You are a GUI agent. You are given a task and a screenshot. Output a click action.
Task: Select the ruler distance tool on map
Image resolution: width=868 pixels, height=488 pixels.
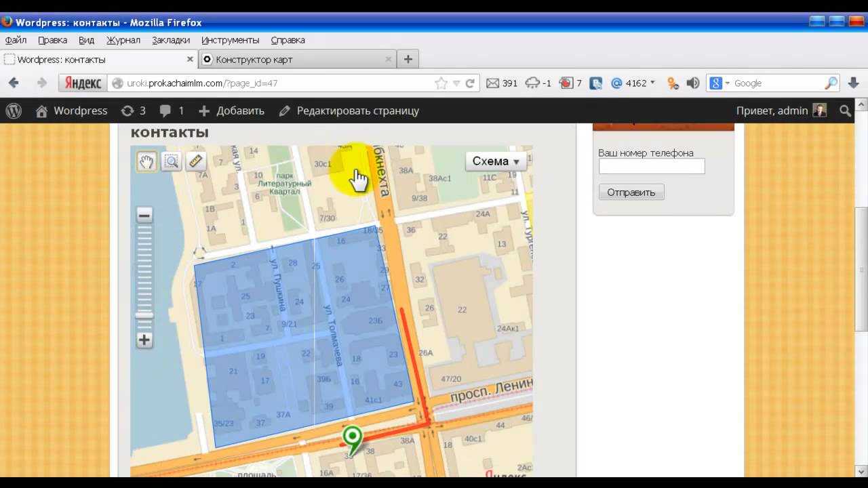point(196,161)
